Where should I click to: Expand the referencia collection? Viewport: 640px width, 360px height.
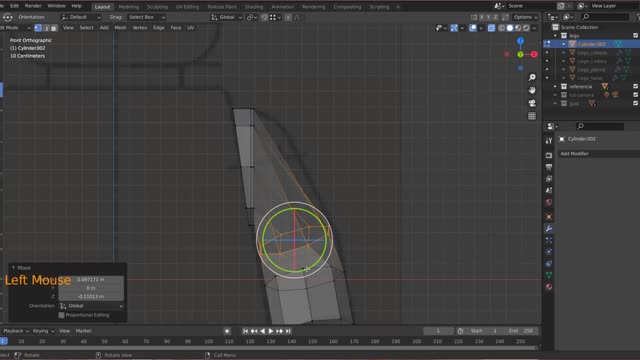555,86
